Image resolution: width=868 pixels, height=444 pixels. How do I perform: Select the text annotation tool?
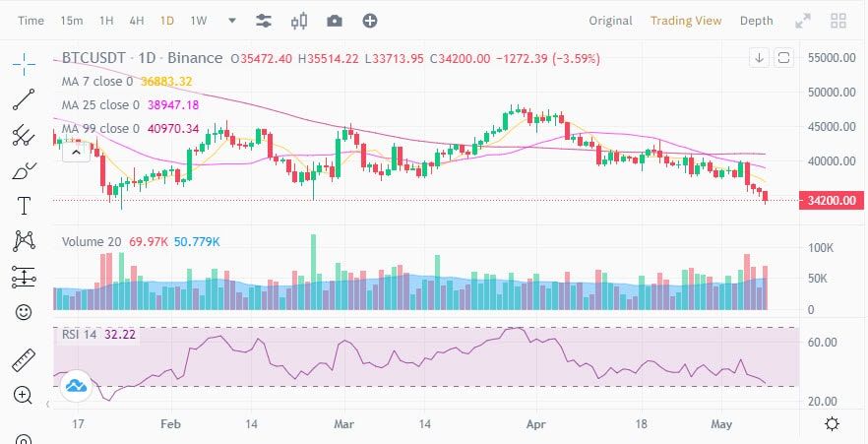(24, 206)
